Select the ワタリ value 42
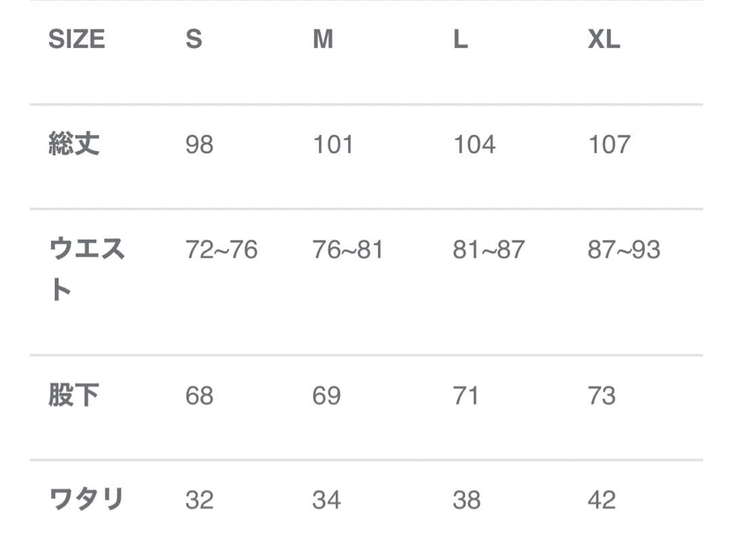Viewport: 733px width, 560px height. [x=601, y=500]
